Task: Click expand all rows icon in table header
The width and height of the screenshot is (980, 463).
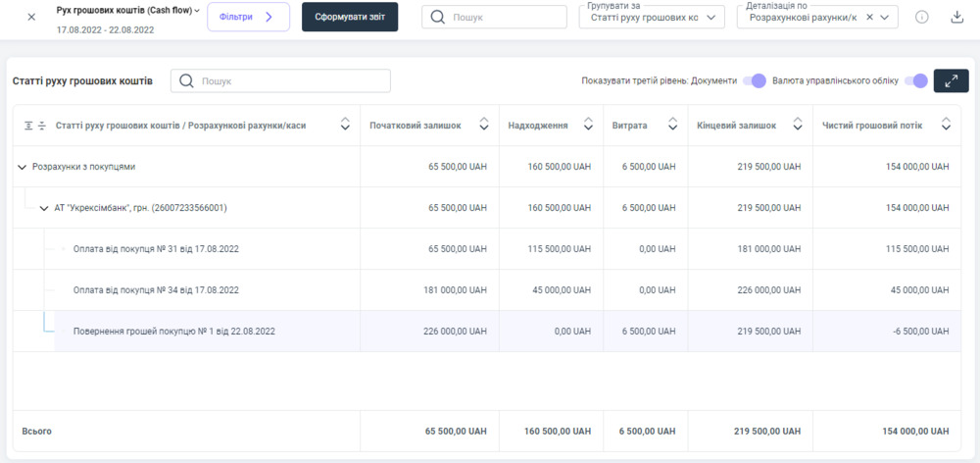Action: tap(28, 125)
